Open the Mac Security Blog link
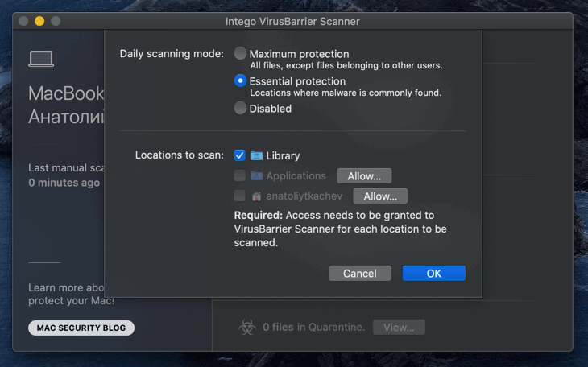 (81, 328)
